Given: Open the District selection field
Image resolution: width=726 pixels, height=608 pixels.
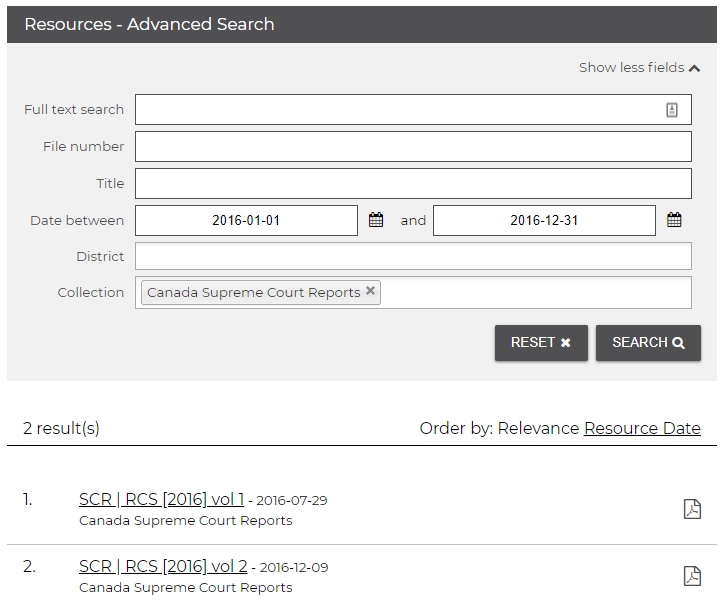Looking at the screenshot, I should 413,256.
